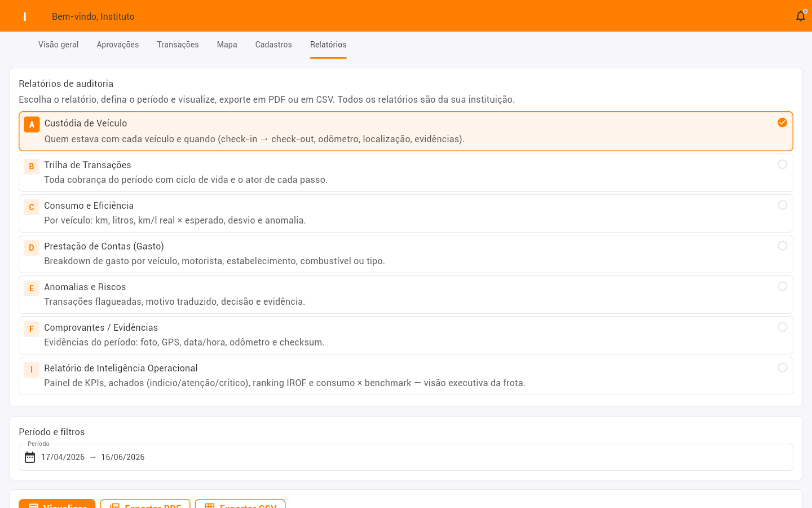Click the Custódia de Veículo title

tap(86, 123)
